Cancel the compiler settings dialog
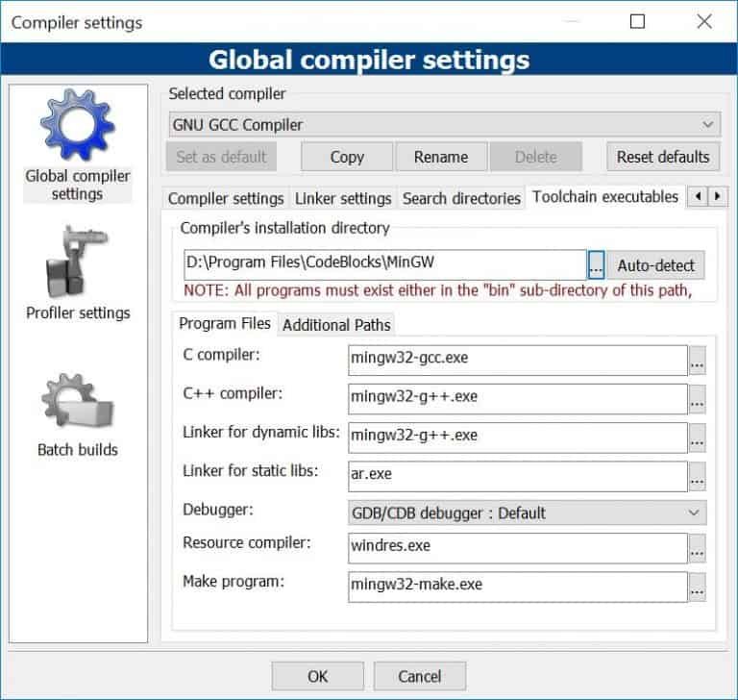738x700 pixels. point(420,677)
